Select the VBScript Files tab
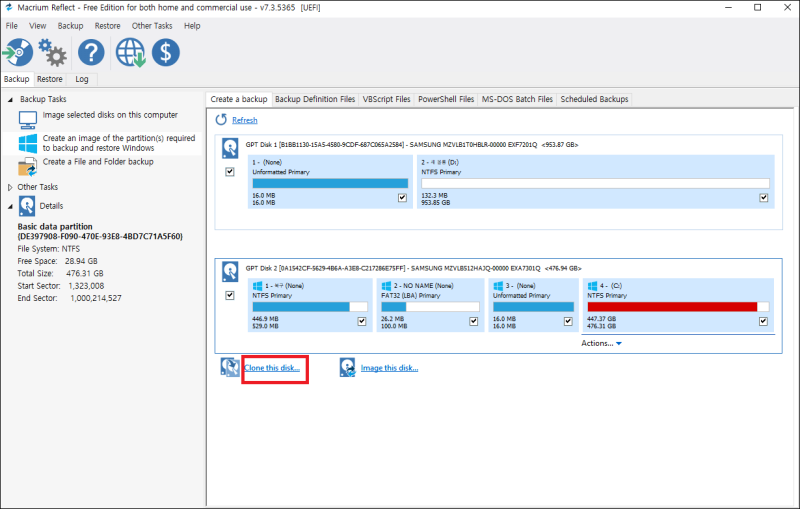The height and width of the screenshot is (509, 800). point(387,99)
